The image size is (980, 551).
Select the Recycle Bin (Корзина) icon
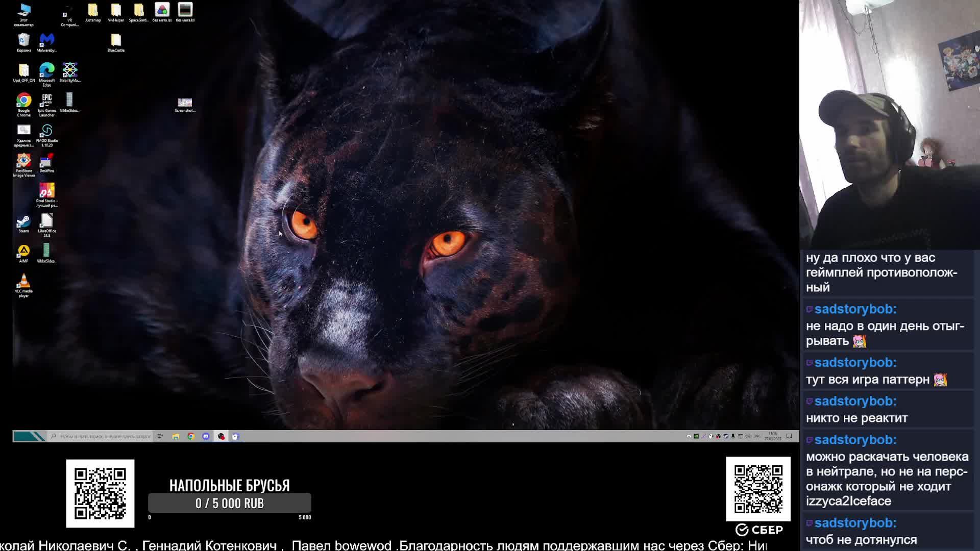click(23, 40)
